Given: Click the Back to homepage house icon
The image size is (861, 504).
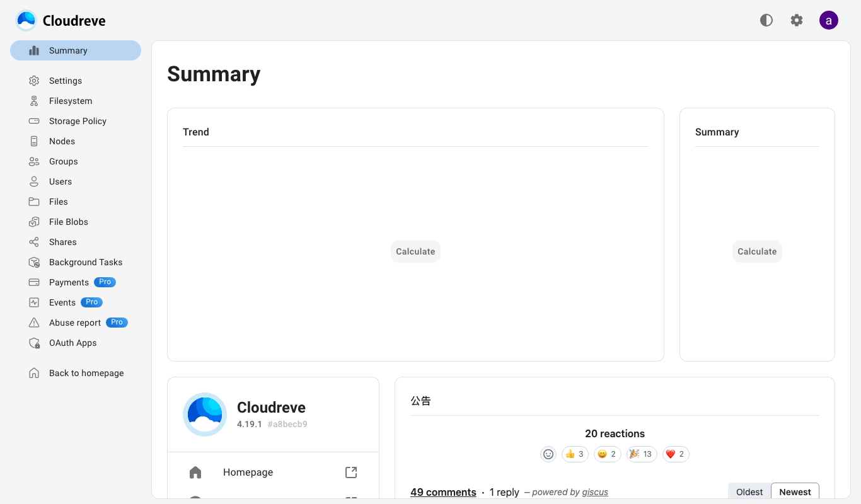Looking at the screenshot, I should [x=34, y=373].
